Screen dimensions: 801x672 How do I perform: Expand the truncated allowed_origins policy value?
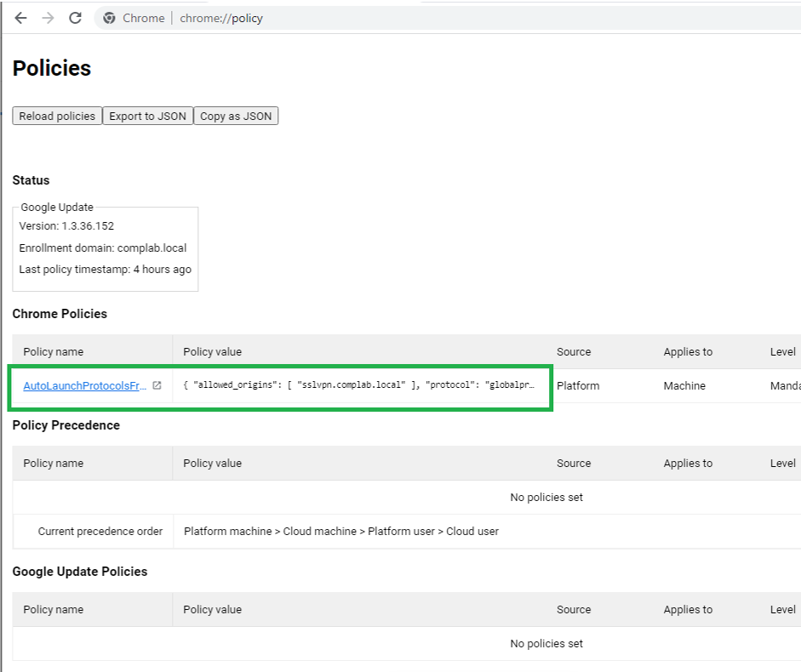(x=358, y=385)
